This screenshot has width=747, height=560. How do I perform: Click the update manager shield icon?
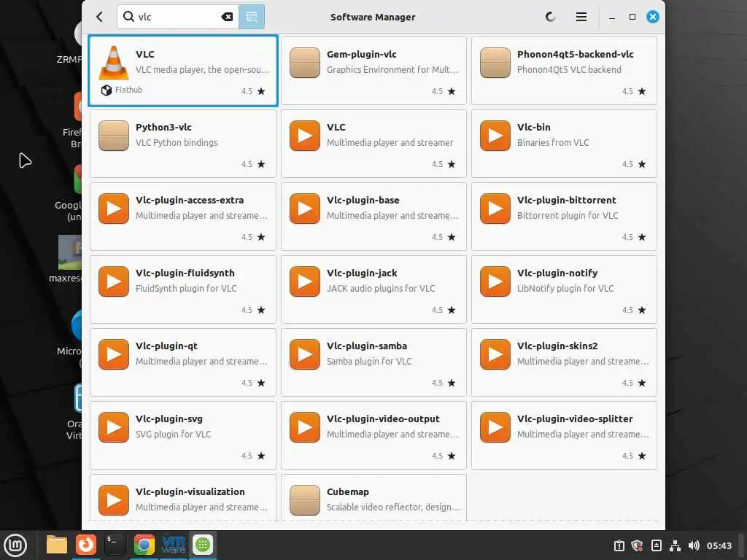(x=637, y=545)
